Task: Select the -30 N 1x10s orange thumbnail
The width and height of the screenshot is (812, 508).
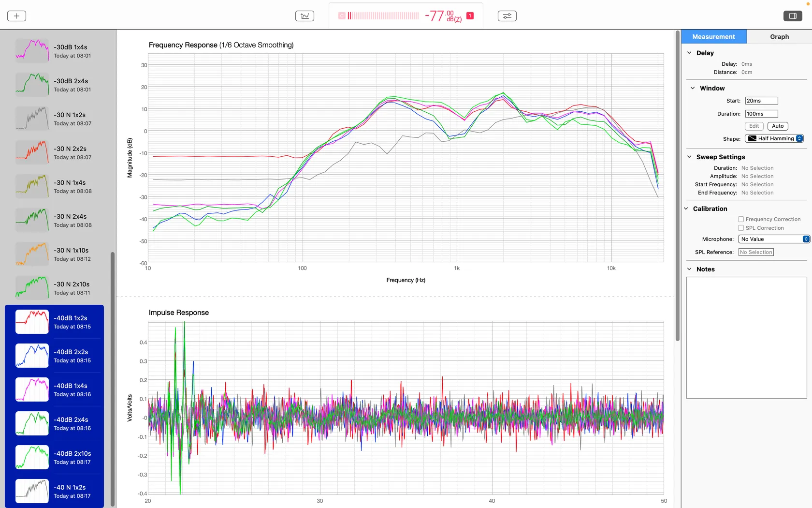Action: (32, 254)
